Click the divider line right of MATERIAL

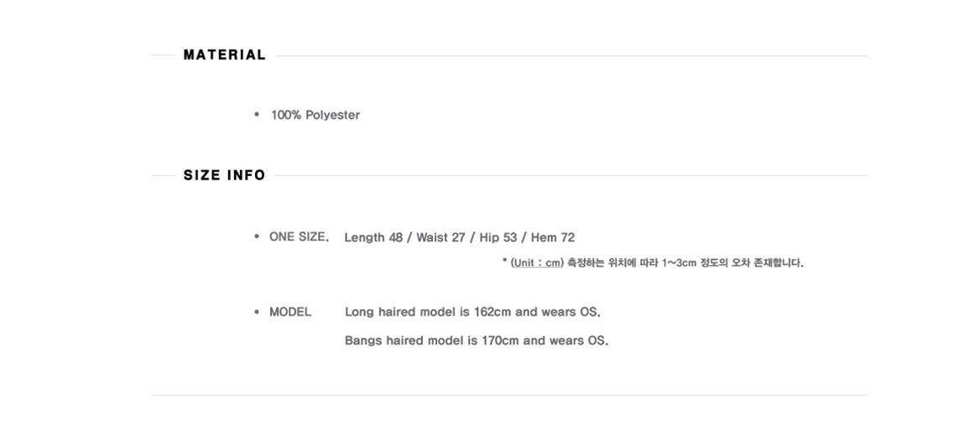pyautogui.click(x=571, y=55)
